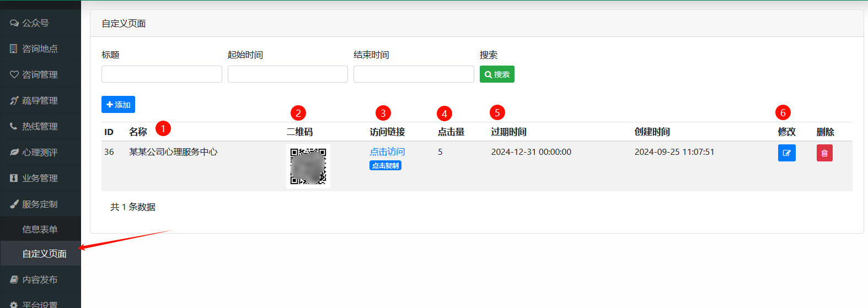Collapse the 服务定制 menu
This screenshot has width=868, height=308.
click(40, 204)
